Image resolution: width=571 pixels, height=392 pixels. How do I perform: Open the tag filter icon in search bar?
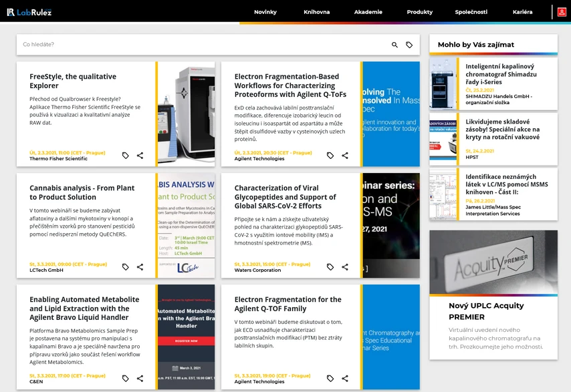409,45
